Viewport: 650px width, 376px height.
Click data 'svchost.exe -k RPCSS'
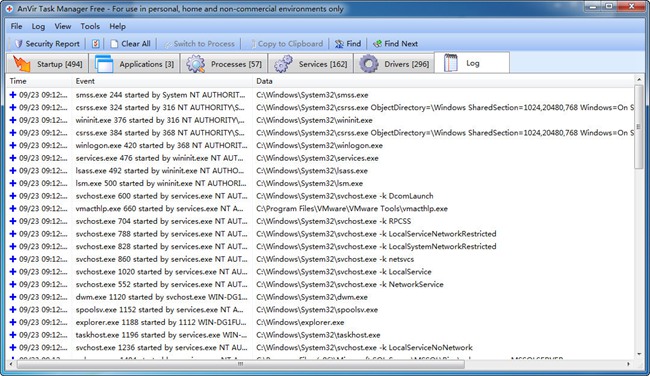coord(334,221)
